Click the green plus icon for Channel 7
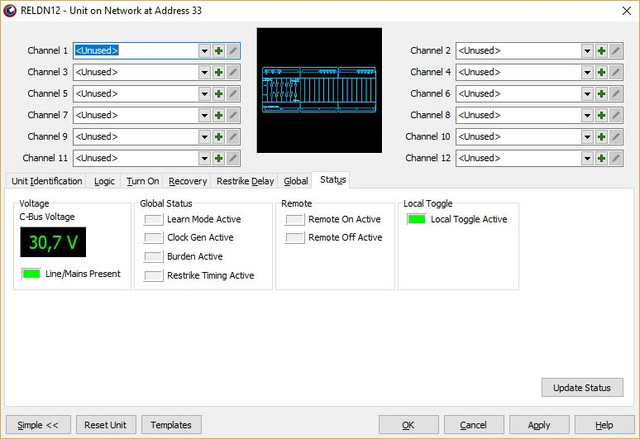 click(219, 115)
